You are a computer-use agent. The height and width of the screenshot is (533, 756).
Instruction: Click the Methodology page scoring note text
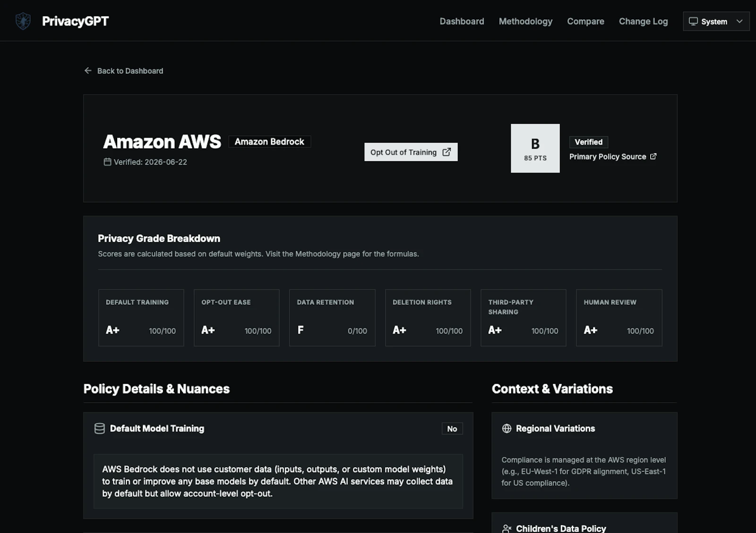258,254
